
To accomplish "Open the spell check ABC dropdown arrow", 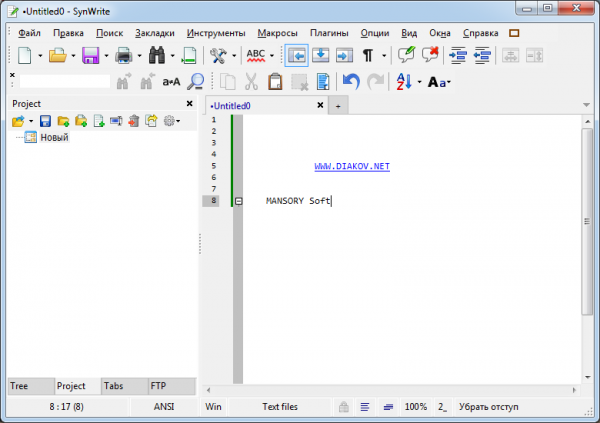I will point(272,56).
